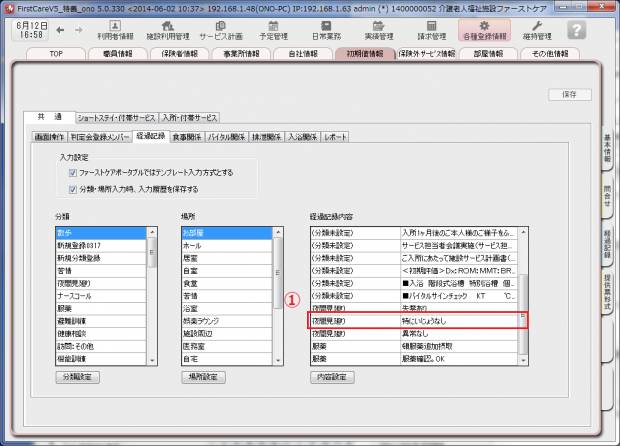Switch to the ショートステイ・付帯サービス tab
Screen dimensions: 620x446
pos(117,117)
